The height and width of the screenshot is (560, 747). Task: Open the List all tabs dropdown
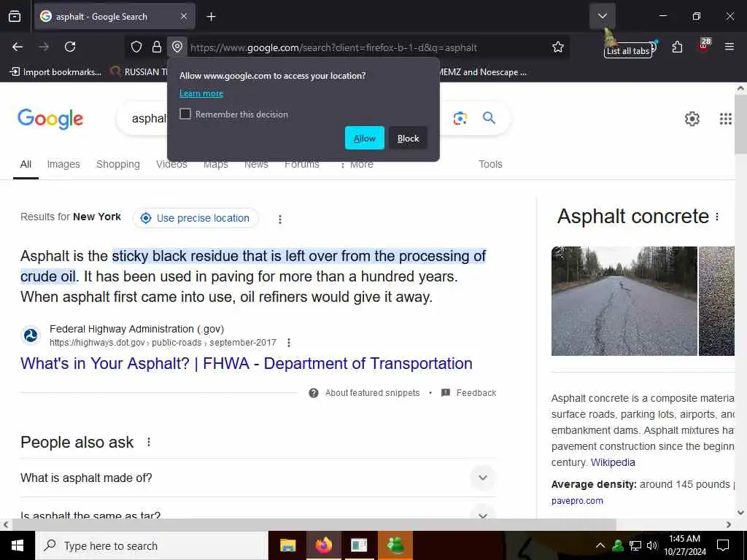coord(602,16)
